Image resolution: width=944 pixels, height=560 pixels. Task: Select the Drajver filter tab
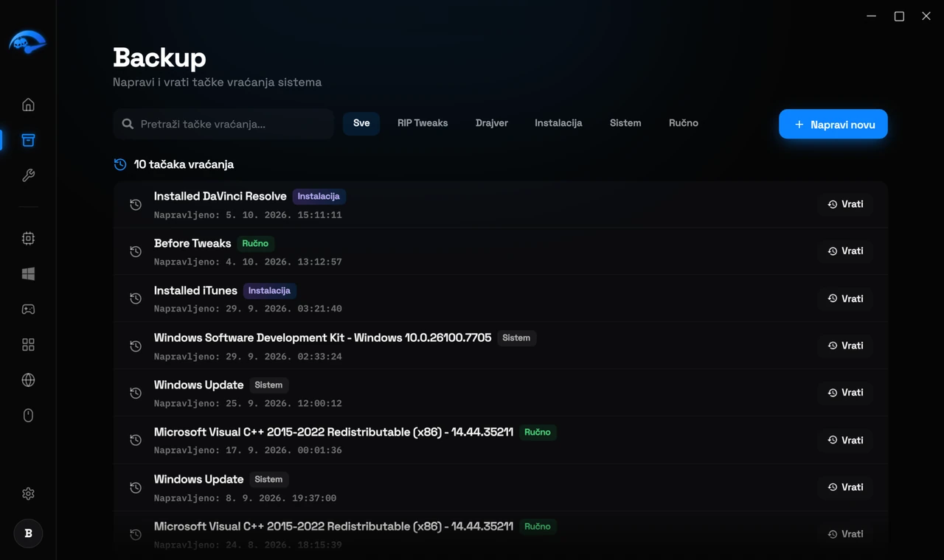492,123
